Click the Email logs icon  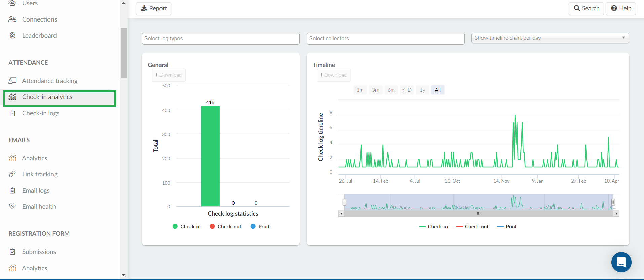12,190
